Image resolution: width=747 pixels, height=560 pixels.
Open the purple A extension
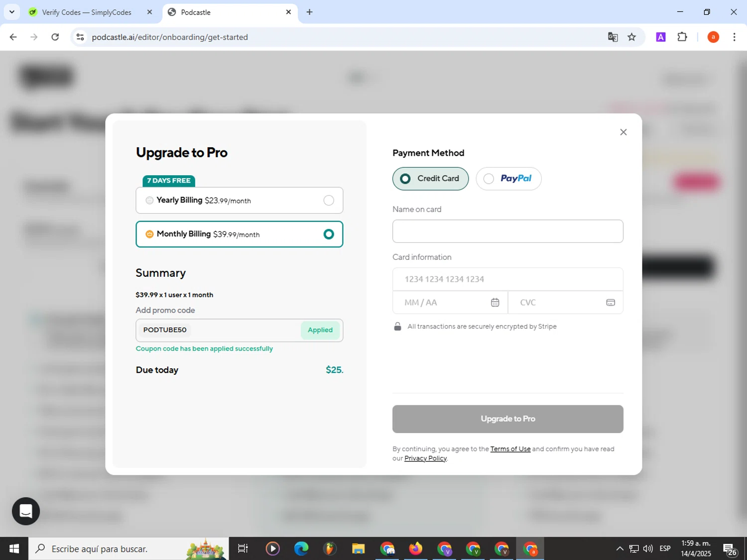click(x=661, y=37)
